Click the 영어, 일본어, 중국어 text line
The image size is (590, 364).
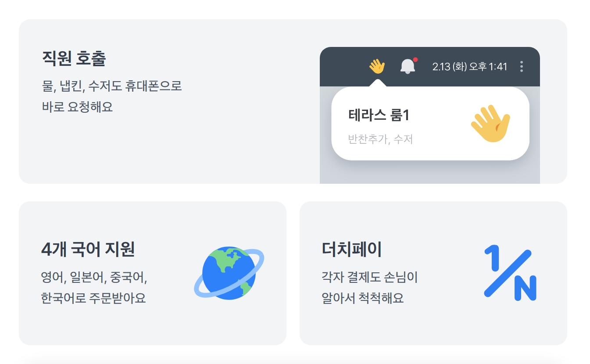coord(94,278)
